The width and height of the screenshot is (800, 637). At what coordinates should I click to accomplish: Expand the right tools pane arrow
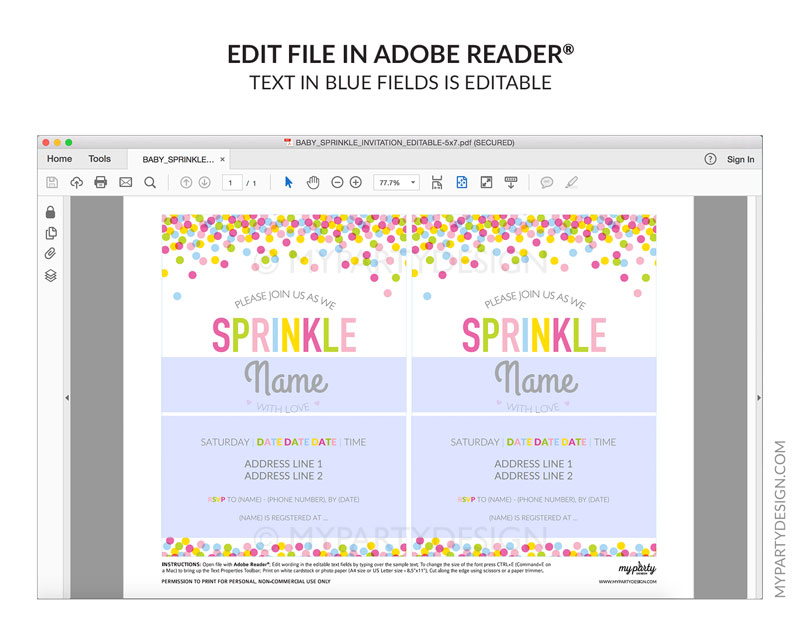pos(758,398)
